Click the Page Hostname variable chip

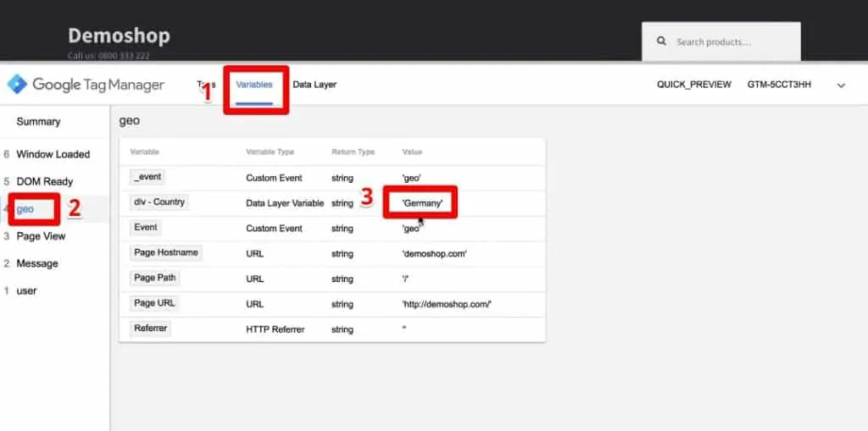click(x=166, y=252)
